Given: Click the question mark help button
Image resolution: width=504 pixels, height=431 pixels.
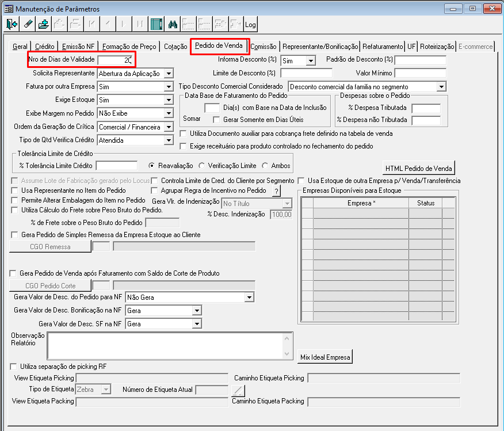Looking at the screenshot, I should pos(276,191).
